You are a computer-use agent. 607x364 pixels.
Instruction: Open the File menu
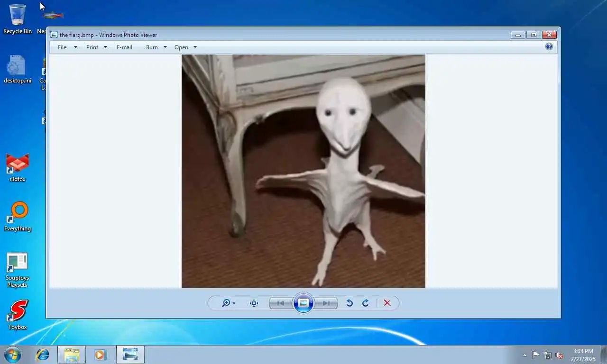tap(62, 47)
